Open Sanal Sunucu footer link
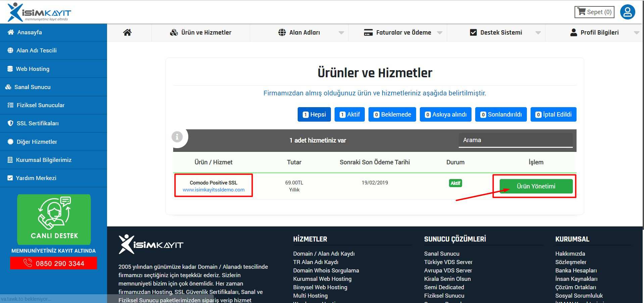This screenshot has height=303, width=644. point(442,254)
